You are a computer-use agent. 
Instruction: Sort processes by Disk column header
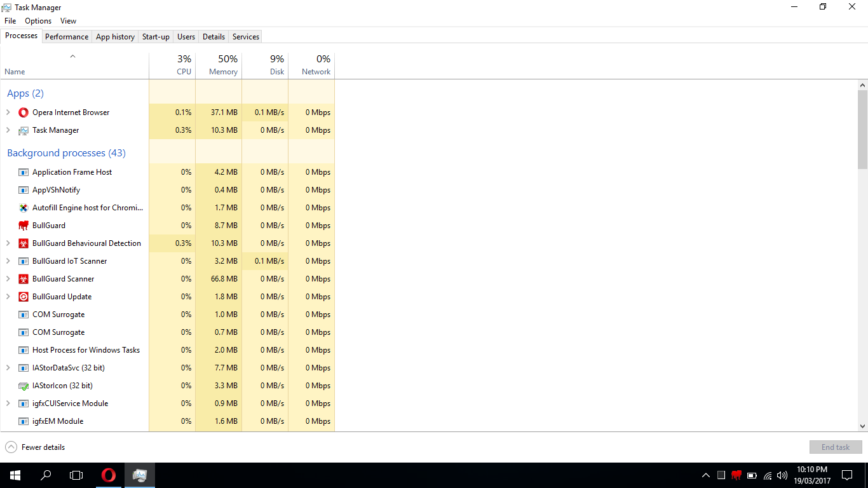[265, 65]
